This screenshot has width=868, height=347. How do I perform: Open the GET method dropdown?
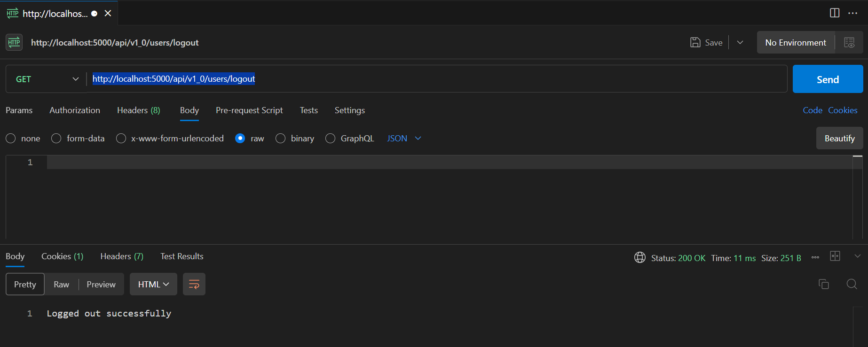coord(47,79)
